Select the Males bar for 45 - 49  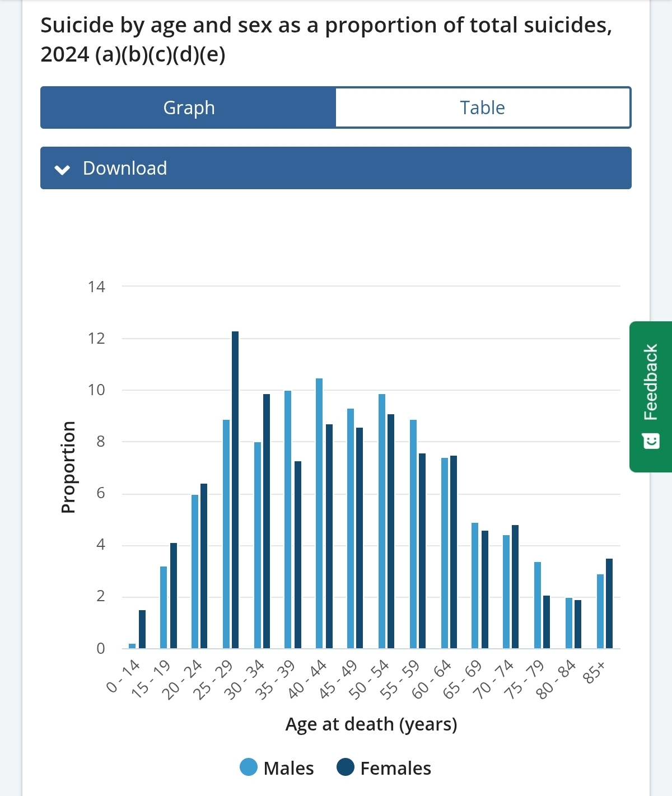coord(351,528)
